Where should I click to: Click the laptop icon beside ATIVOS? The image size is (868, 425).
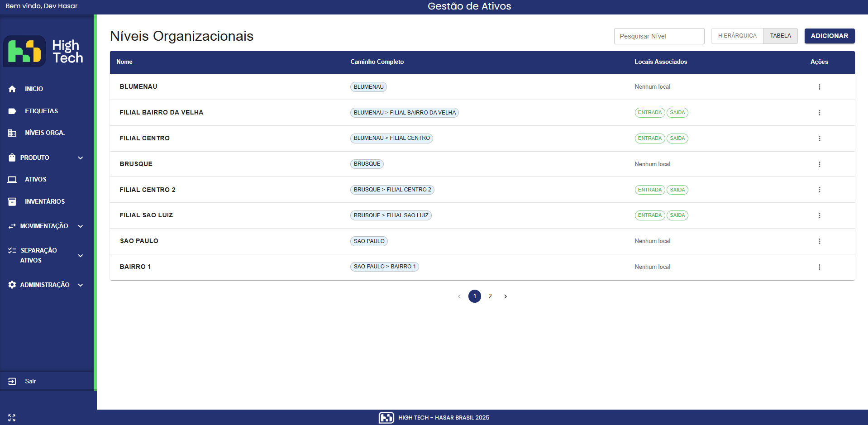[x=12, y=180]
